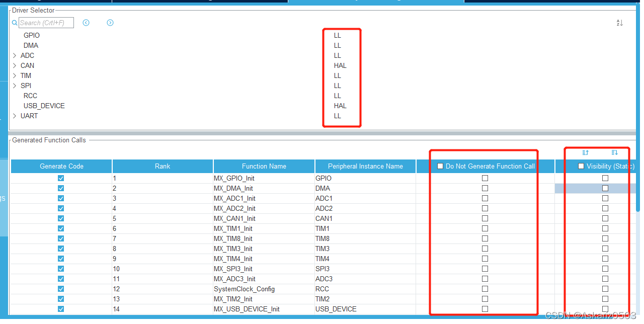This screenshot has width=644, height=324.
Task: Click the search magnifier icon
Action: (14, 23)
